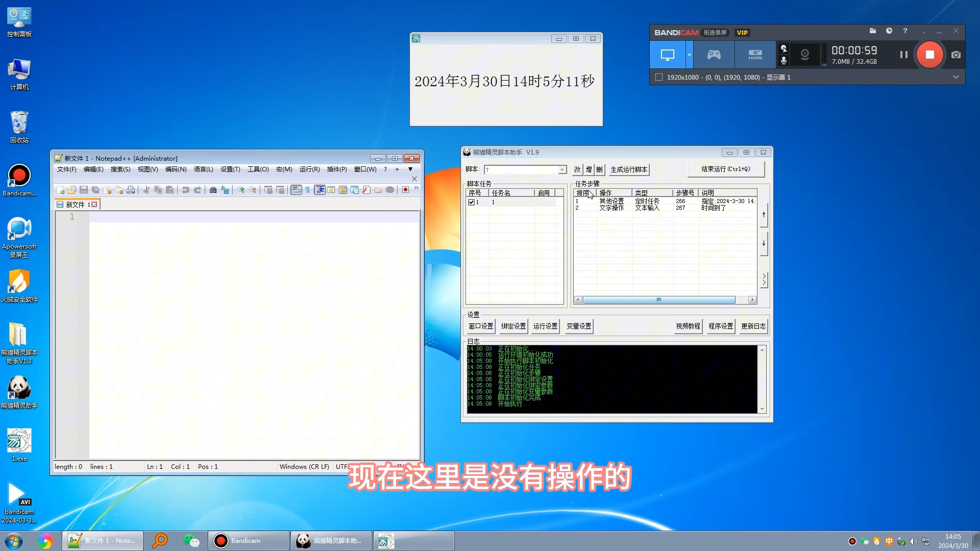The height and width of the screenshot is (551, 980).
Task: Open the 脚本 combo box dropdown
Action: [562, 170]
